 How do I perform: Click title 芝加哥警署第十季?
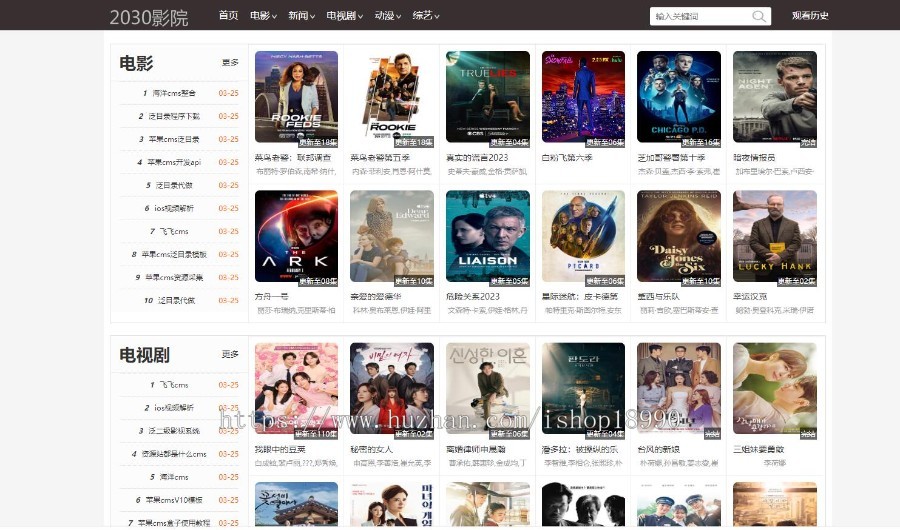pos(672,157)
